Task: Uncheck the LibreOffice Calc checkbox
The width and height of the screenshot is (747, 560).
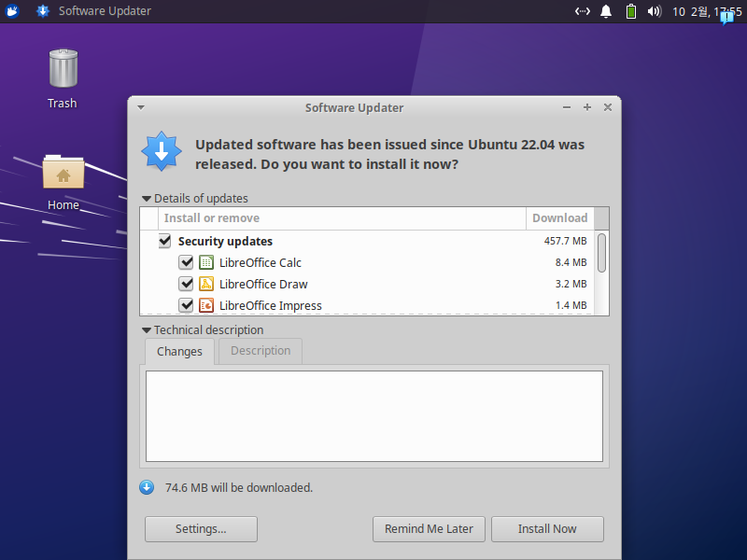Action: click(x=186, y=262)
